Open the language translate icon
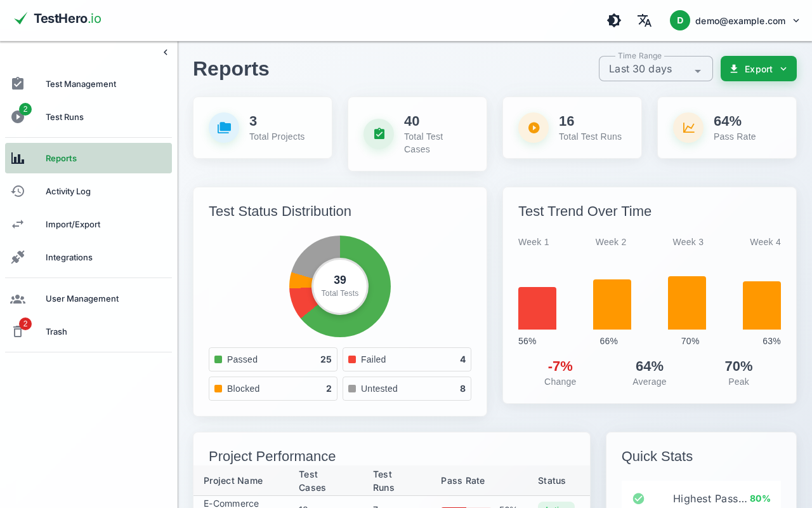The width and height of the screenshot is (812, 508). (x=645, y=20)
